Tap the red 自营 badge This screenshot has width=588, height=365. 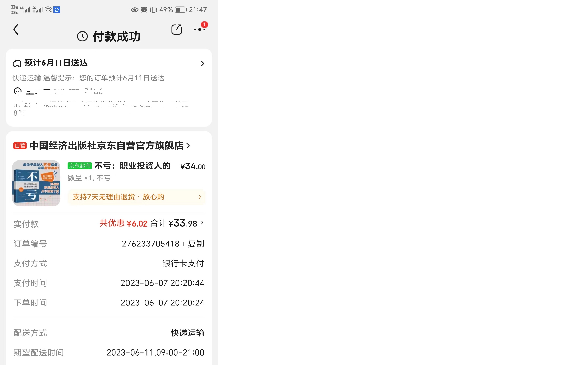[x=20, y=146]
